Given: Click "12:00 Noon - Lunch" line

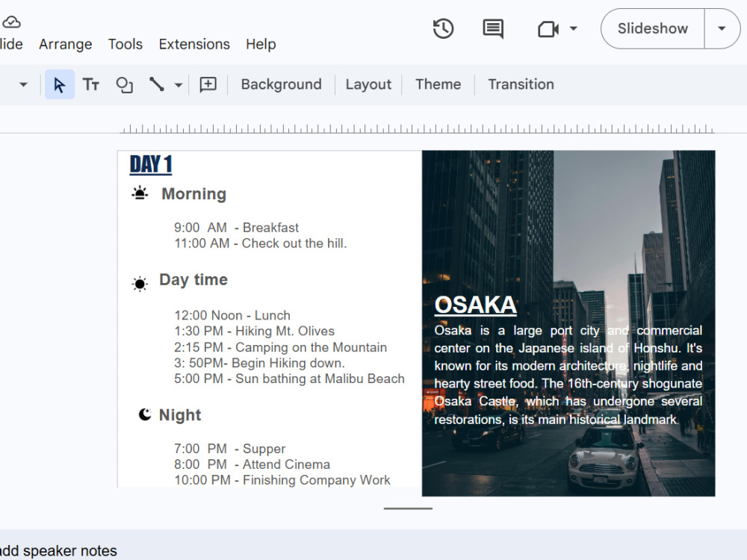Looking at the screenshot, I should 232,315.
